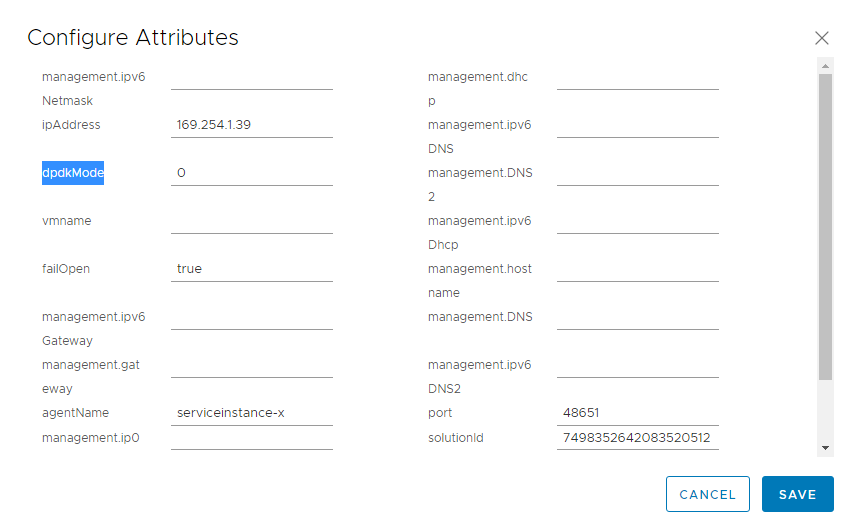Click the failOpen input field
The image size is (853, 532).
(x=251, y=269)
